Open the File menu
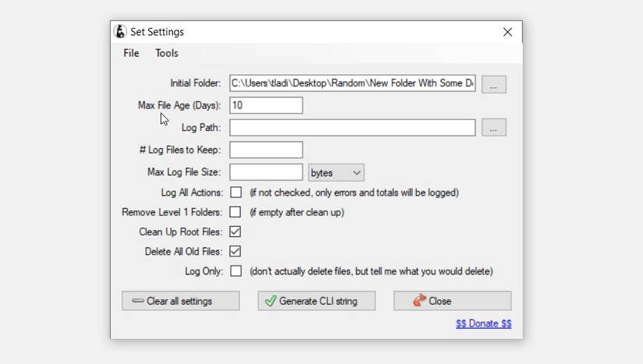Viewport: 643px width, 364px height. 131,53
